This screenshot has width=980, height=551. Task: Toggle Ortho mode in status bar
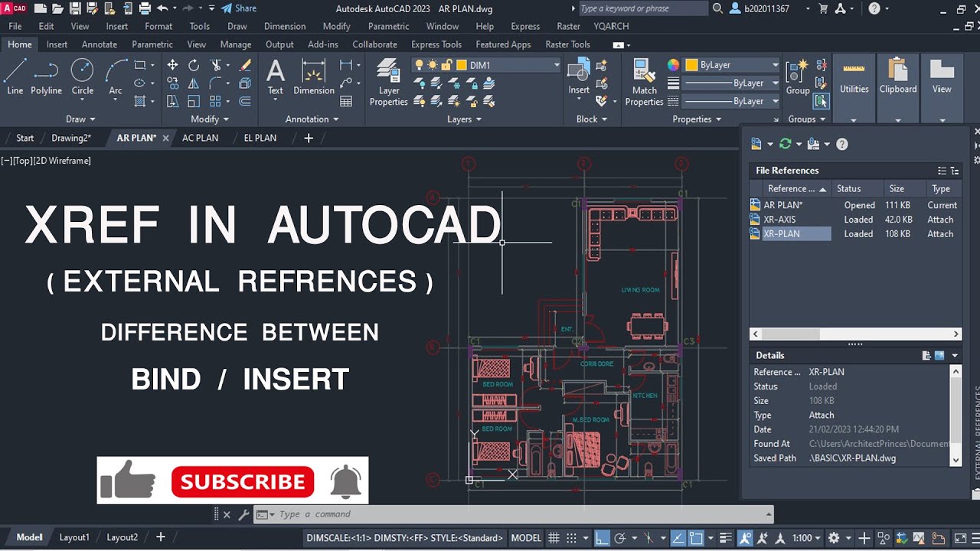tap(603, 538)
